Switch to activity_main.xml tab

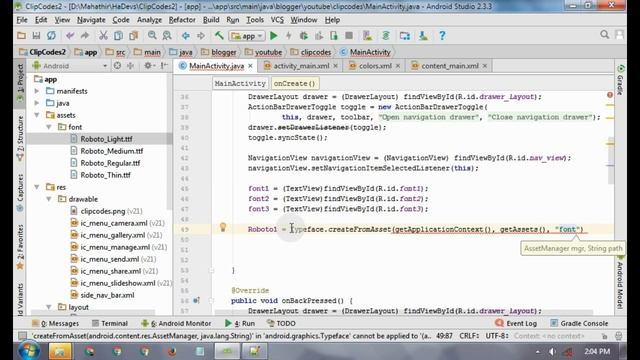pyautogui.click(x=301, y=66)
